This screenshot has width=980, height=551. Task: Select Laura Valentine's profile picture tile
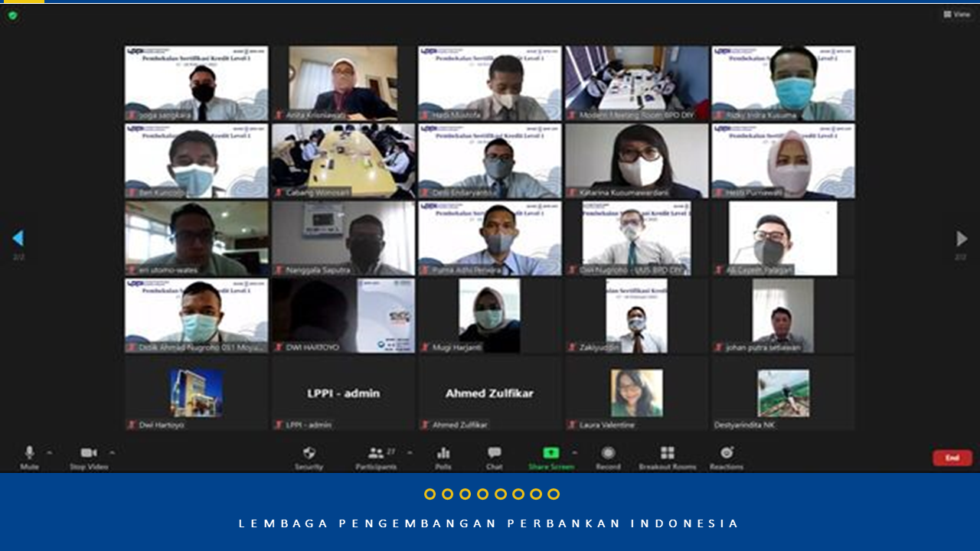pyautogui.click(x=637, y=393)
